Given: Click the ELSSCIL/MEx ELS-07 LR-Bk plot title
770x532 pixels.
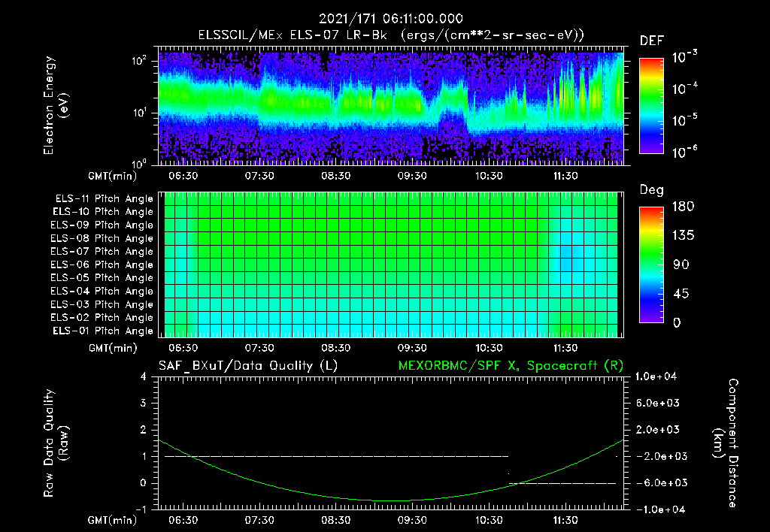Looking at the screenshot, I should click(x=391, y=35).
